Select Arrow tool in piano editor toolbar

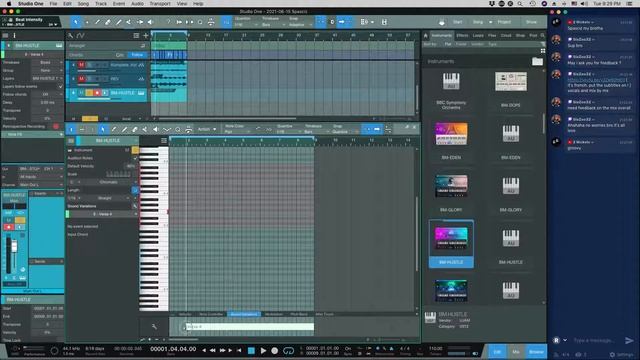tap(103, 129)
